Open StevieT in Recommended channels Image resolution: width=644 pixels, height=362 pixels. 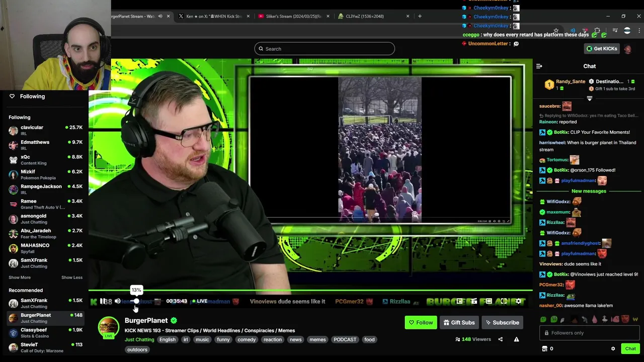pyautogui.click(x=45, y=347)
